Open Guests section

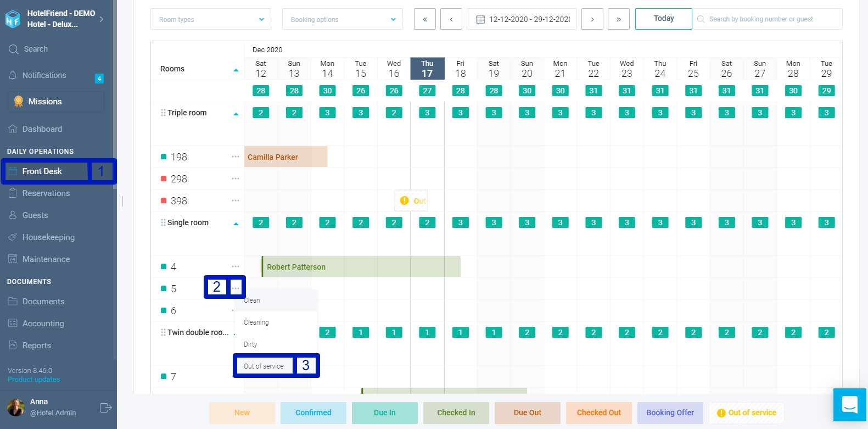pyautogui.click(x=35, y=215)
